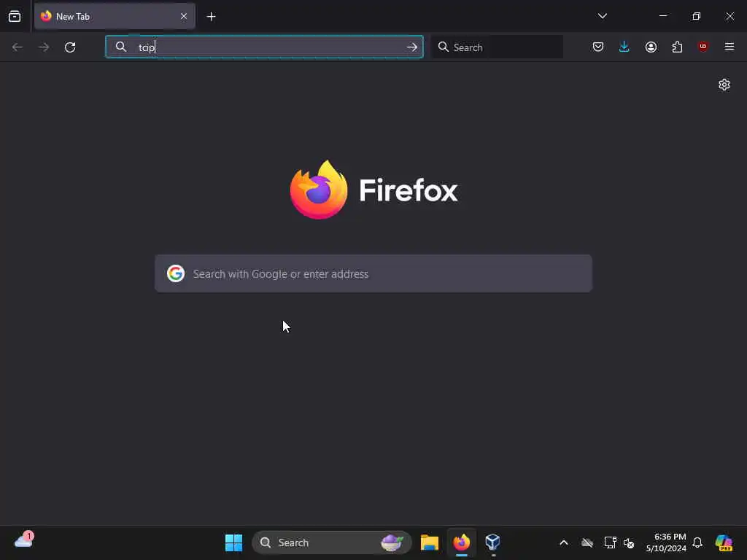This screenshot has width=747, height=560.
Task: Open File Explorer from taskbar
Action: [429, 542]
